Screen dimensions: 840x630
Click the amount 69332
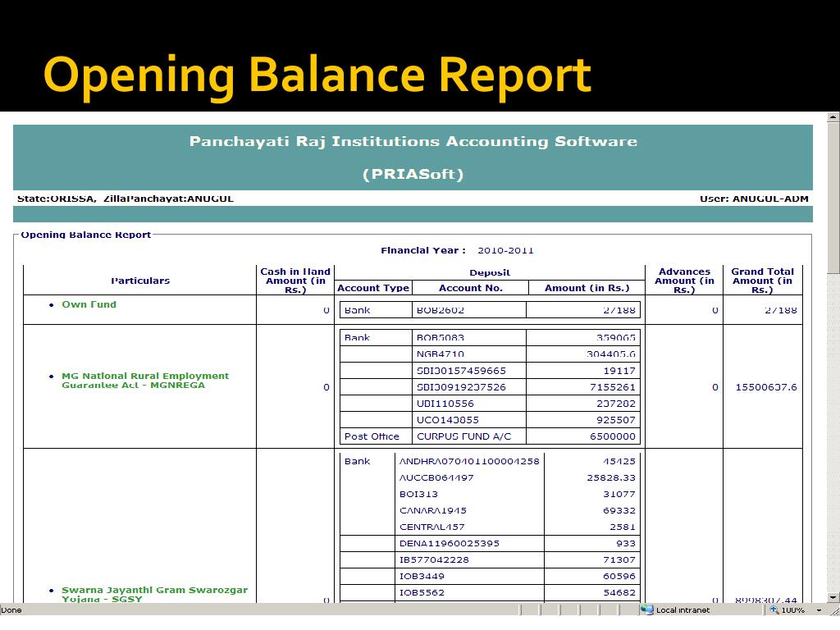(x=619, y=510)
